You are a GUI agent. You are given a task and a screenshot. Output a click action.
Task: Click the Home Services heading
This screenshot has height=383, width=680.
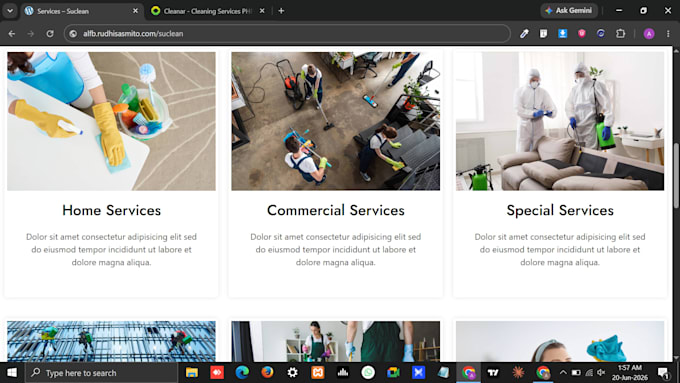click(x=111, y=210)
